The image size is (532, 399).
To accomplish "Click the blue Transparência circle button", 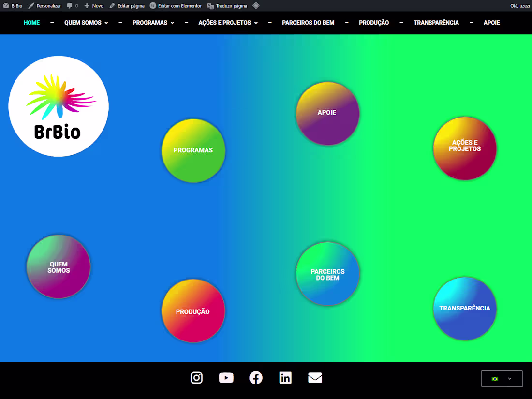I will (465, 309).
